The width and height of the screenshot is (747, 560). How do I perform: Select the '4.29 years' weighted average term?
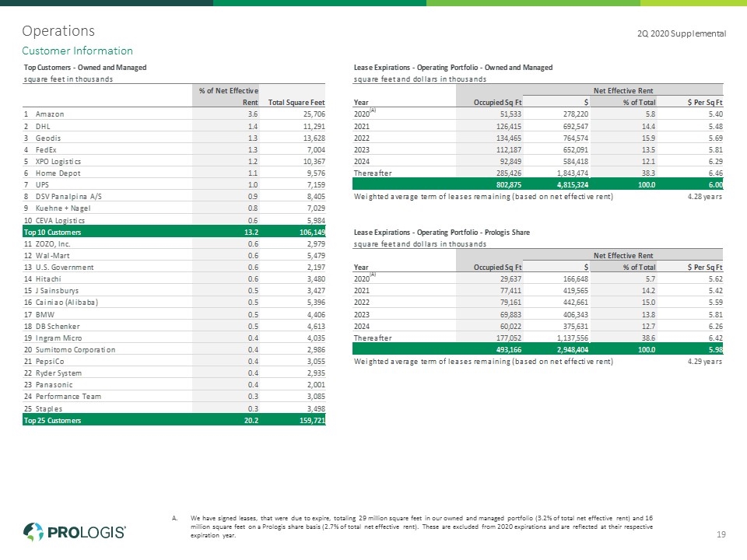[x=705, y=362]
